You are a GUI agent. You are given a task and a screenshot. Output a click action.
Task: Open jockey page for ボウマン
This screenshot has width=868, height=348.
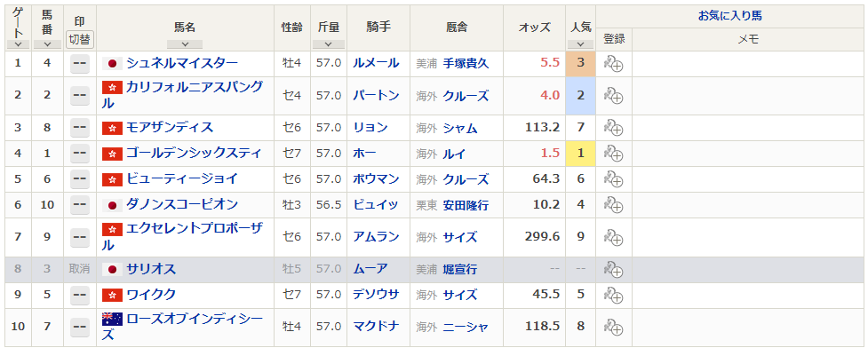click(x=376, y=179)
